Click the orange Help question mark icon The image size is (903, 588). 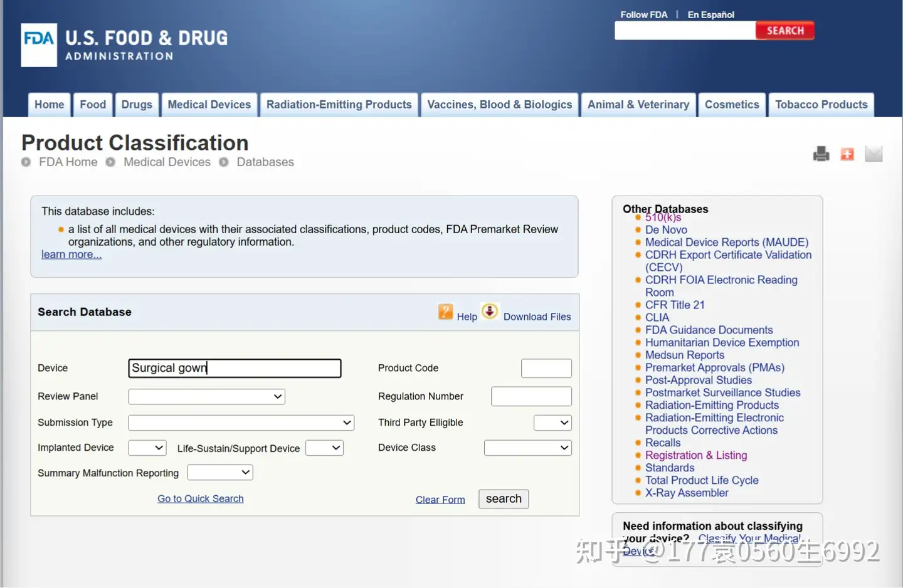[x=445, y=312]
